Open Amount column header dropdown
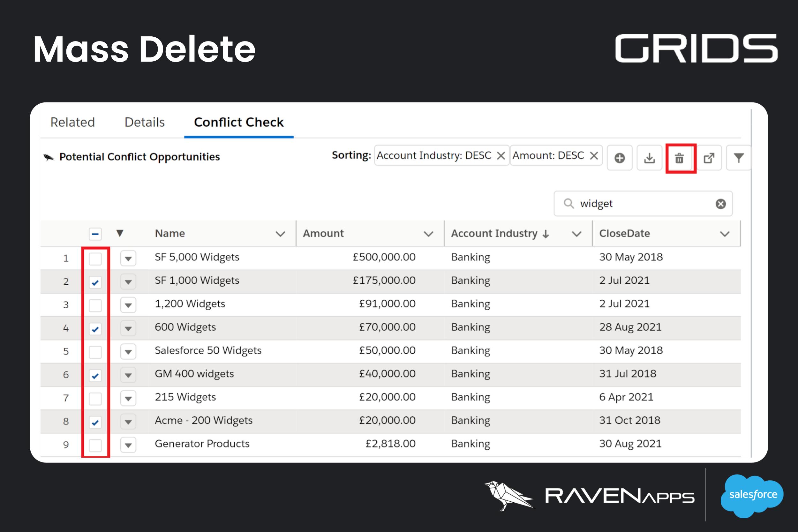Screen dimensions: 798x532 tap(428, 234)
